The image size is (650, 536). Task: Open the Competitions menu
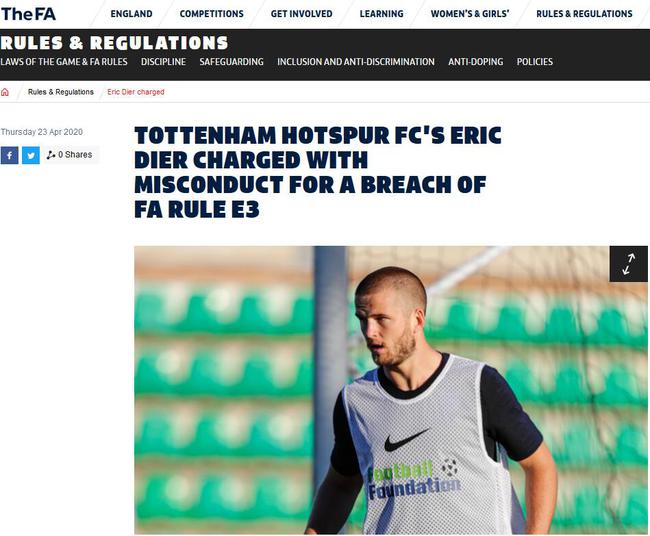(x=211, y=14)
